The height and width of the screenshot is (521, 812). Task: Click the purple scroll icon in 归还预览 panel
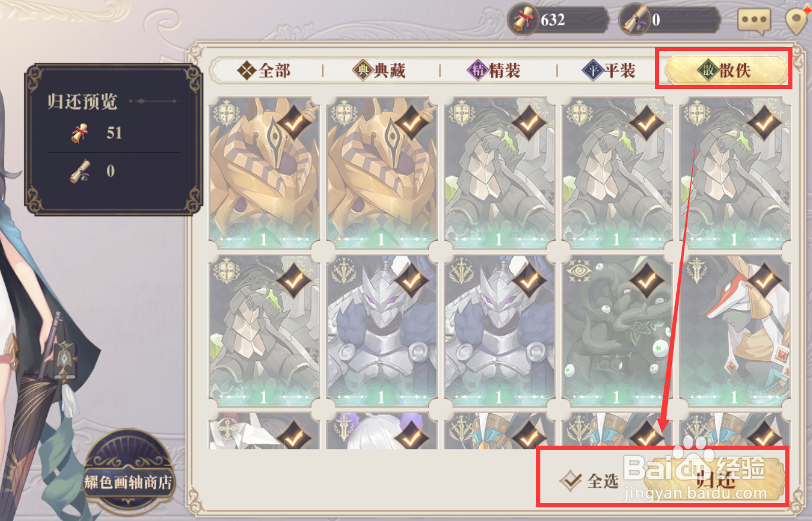click(80, 171)
